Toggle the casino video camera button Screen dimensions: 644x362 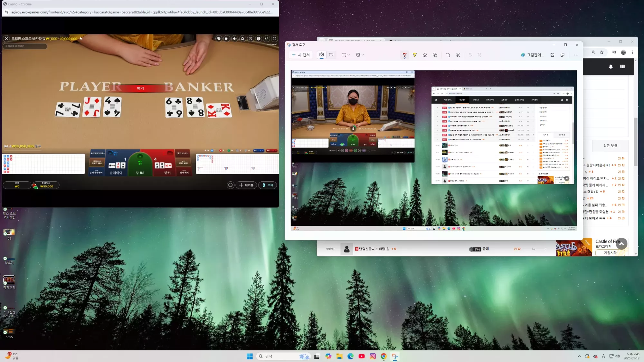(x=227, y=39)
